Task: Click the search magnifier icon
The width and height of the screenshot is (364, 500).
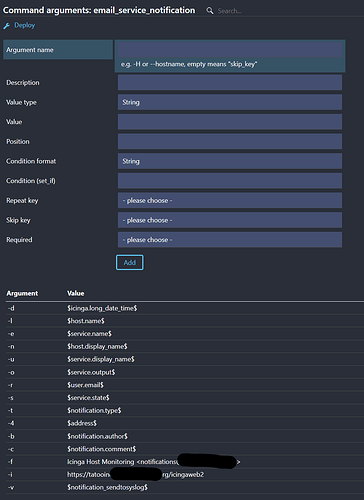Action: pyautogui.click(x=210, y=11)
